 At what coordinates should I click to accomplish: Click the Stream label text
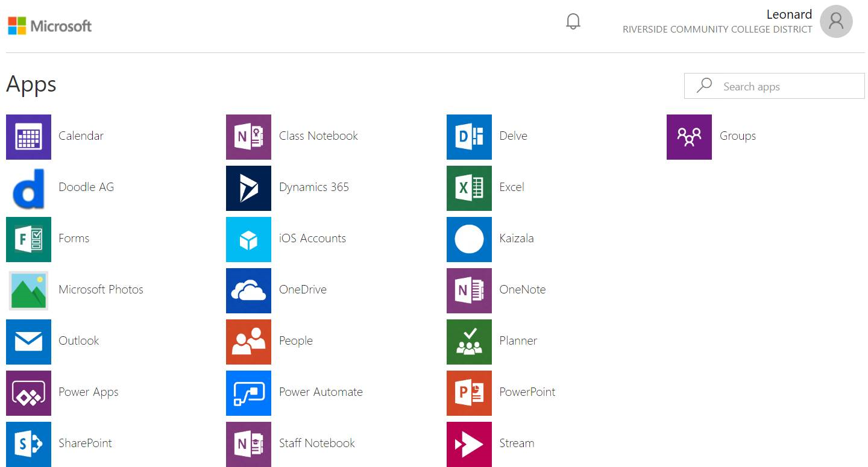[x=517, y=443]
